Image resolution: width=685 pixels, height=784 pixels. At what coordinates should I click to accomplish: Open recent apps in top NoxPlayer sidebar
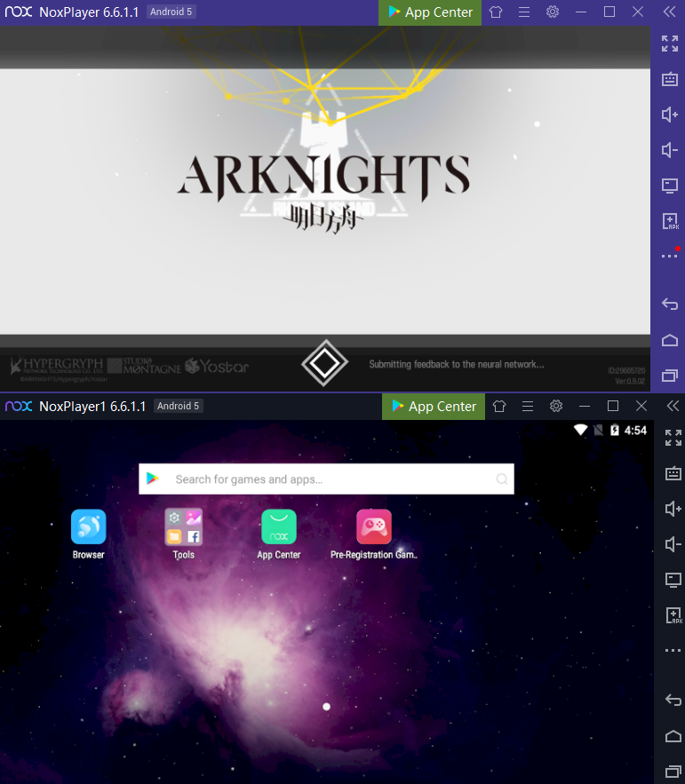coord(670,376)
